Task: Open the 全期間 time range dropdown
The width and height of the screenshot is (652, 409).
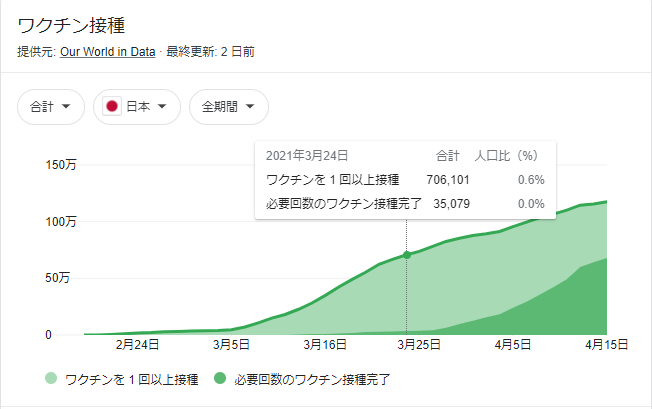Action: pos(229,107)
